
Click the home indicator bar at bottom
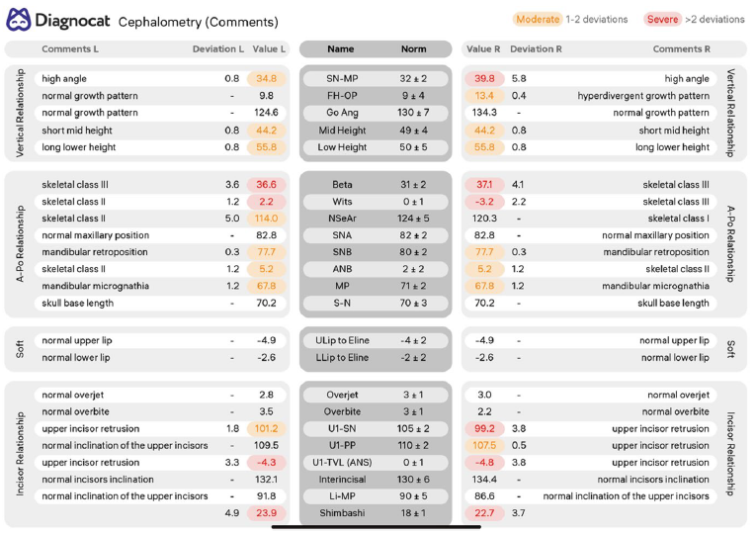click(377, 527)
